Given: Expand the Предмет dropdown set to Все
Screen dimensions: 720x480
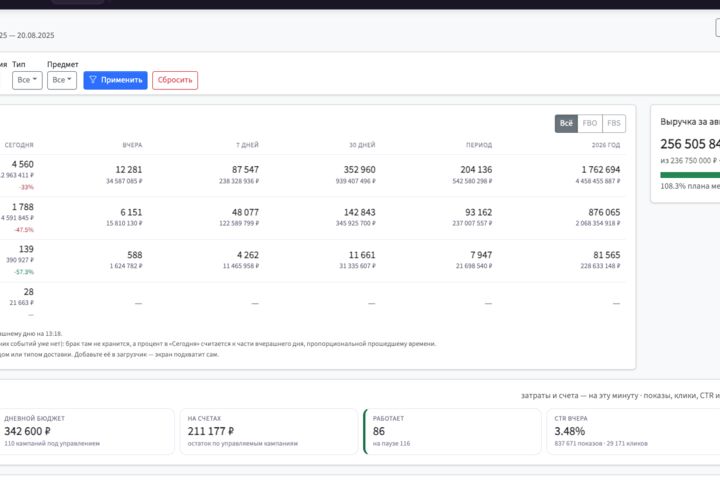Looking at the screenshot, I should (62, 80).
